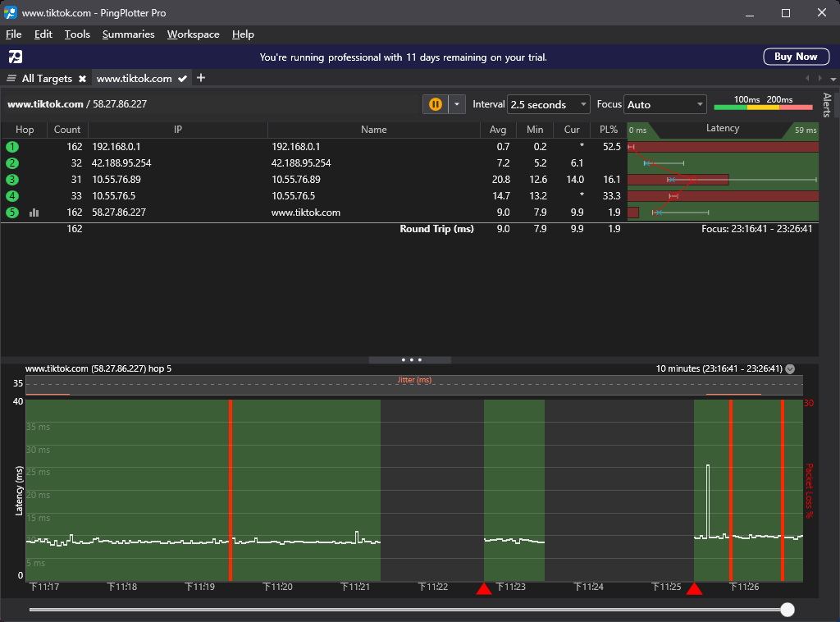Toggle the timeline graph options chevron

[x=790, y=368]
